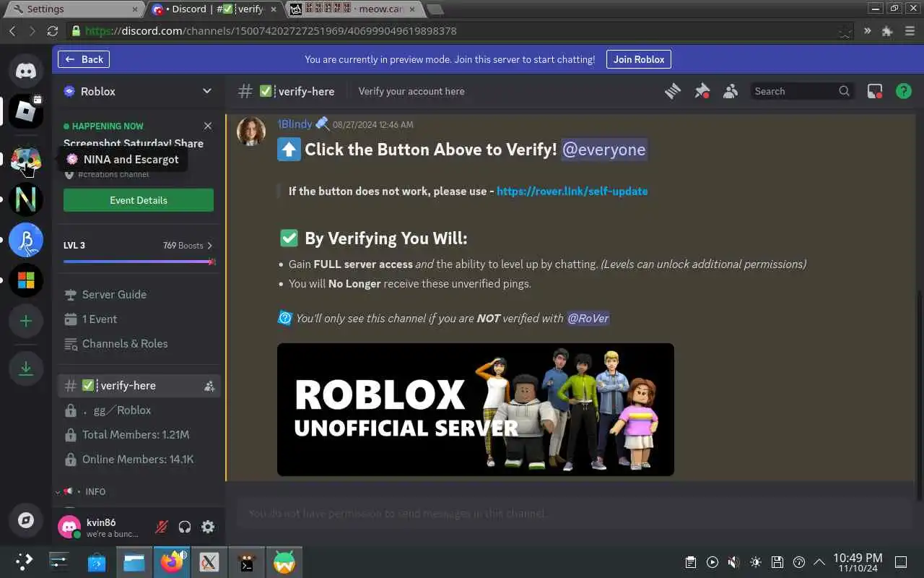924x578 pixels.
Task: Open User Settings gear icon
Action: click(208, 527)
